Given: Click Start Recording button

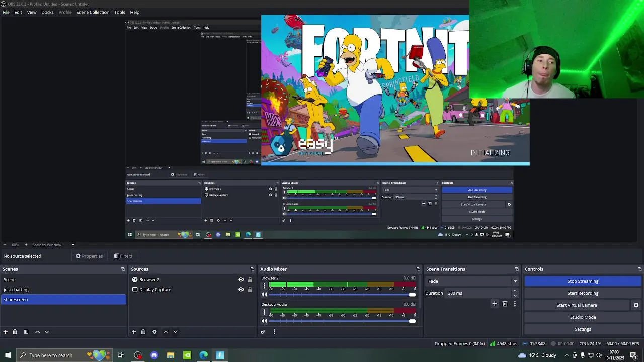Looking at the screenshot, I should (x=583, y=293).
